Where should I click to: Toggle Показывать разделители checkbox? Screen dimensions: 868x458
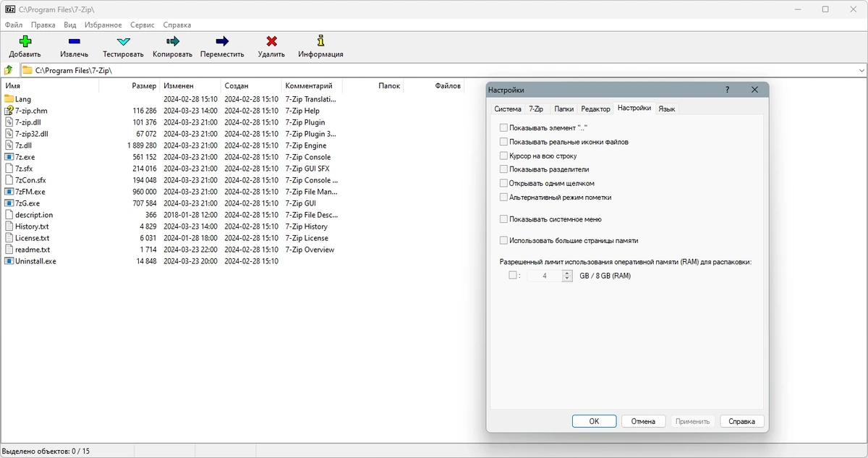pos(503,169)
